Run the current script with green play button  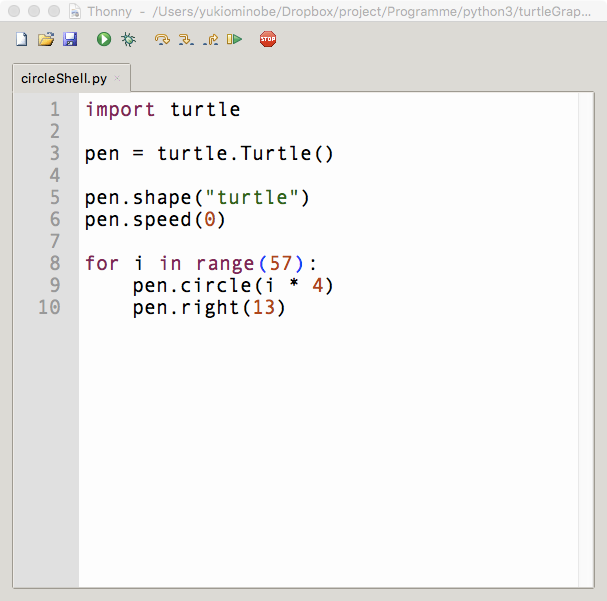(104, 40)
